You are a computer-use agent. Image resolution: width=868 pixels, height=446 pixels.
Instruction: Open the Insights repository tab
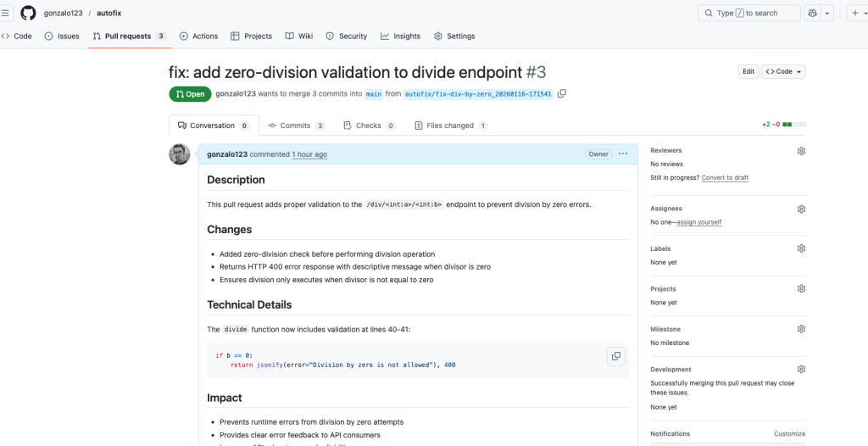(400, 36)
